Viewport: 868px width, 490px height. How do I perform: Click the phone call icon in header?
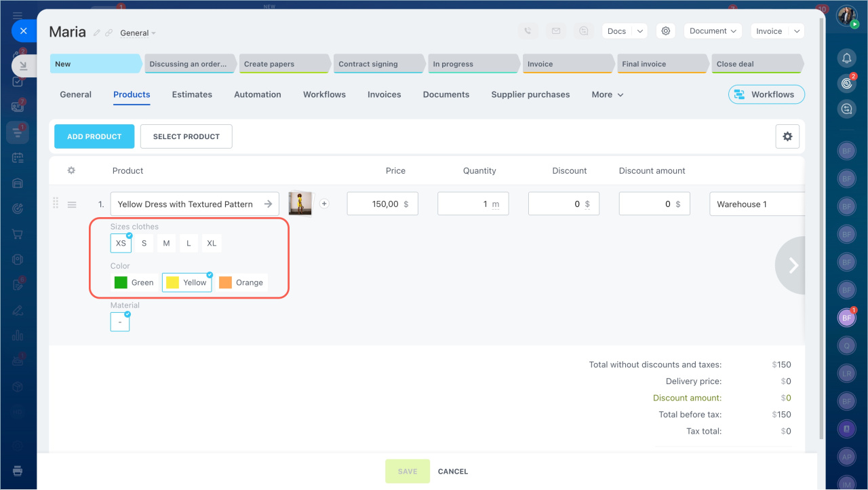[529, 31]
